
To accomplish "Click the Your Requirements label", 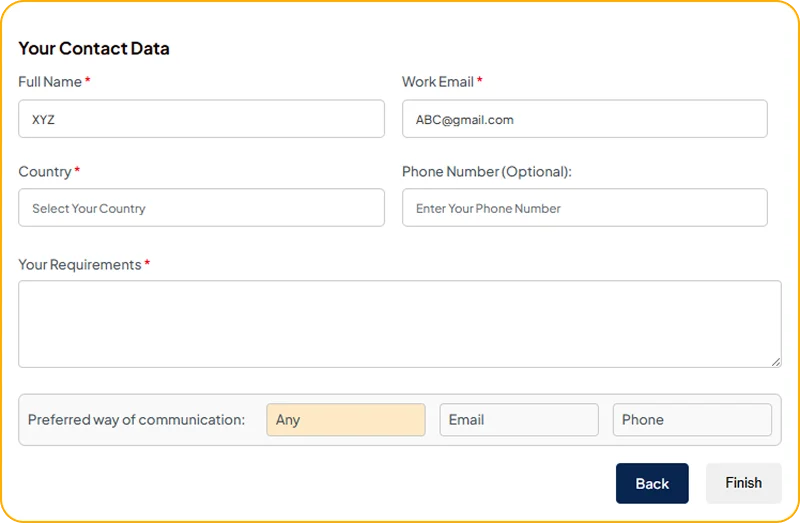I will pos(79,265).
